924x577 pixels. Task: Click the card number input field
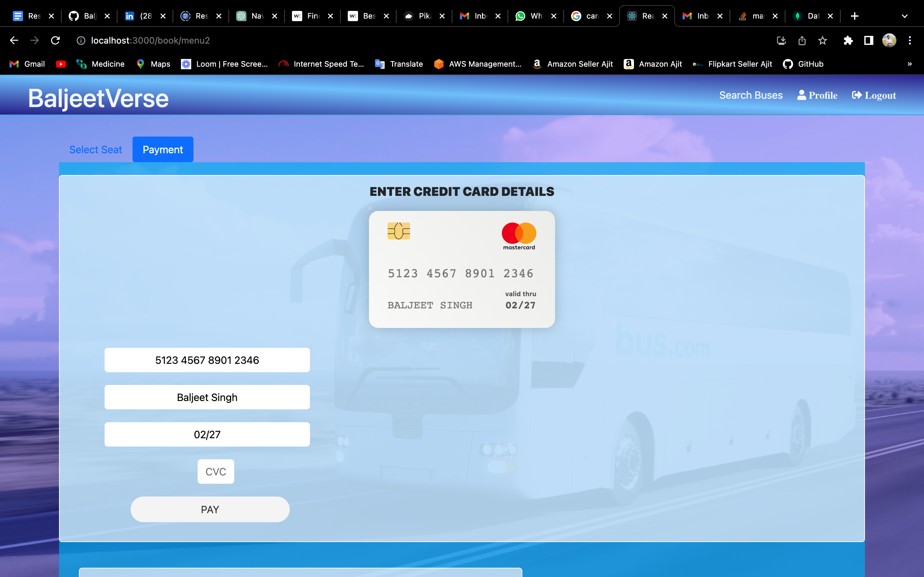click(x=207, y=360)
